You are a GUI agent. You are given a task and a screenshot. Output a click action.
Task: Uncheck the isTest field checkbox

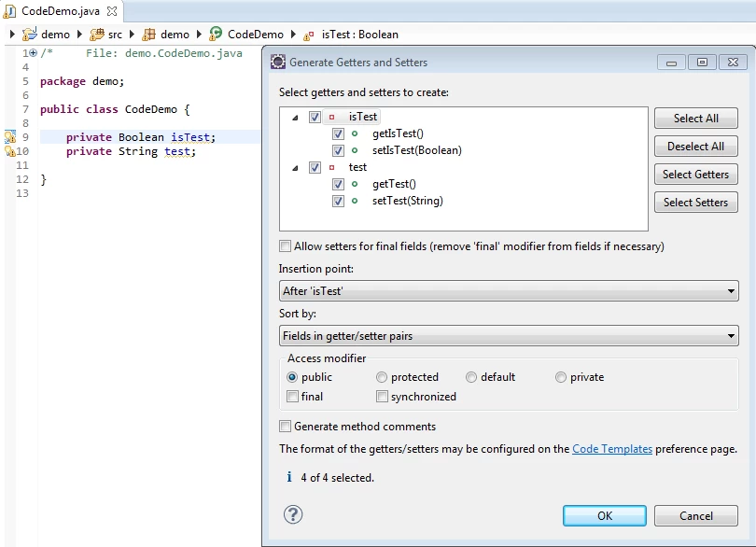pyautogui.click(x=315, y=118)
